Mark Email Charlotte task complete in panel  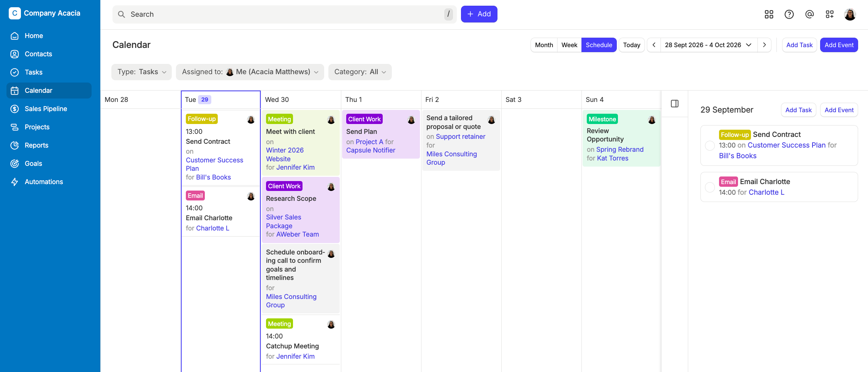tap(710, 187)
